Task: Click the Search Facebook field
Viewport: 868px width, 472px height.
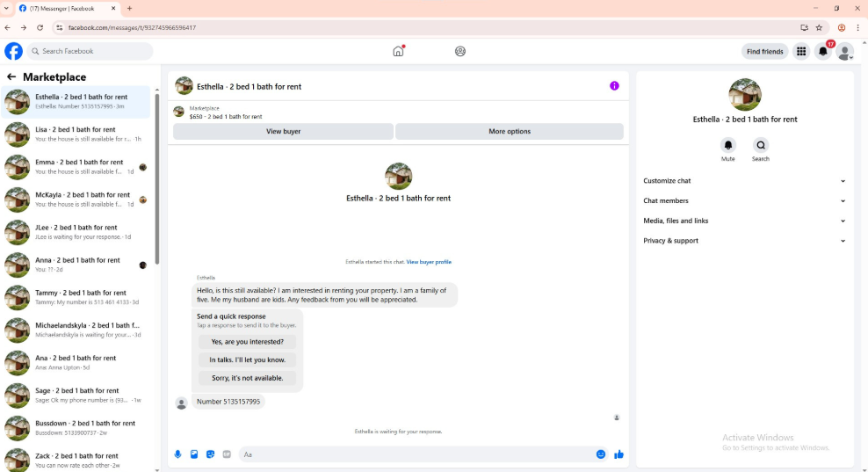Action: coord(90,51)
